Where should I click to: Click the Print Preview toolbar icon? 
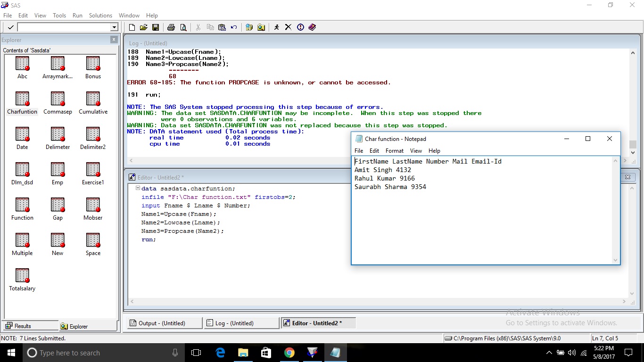[183, 27]
